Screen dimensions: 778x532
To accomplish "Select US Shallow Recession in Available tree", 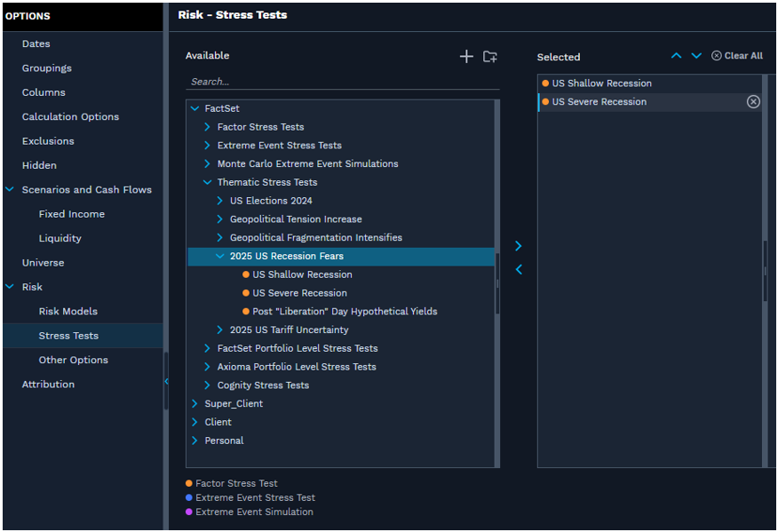I will pos(302,274).
